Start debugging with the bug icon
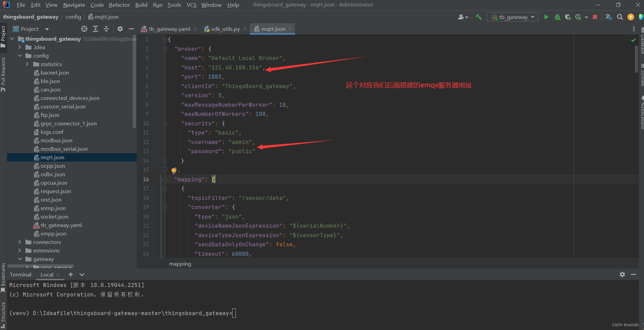The image size is (644, 330). click(x=557, y=17)
